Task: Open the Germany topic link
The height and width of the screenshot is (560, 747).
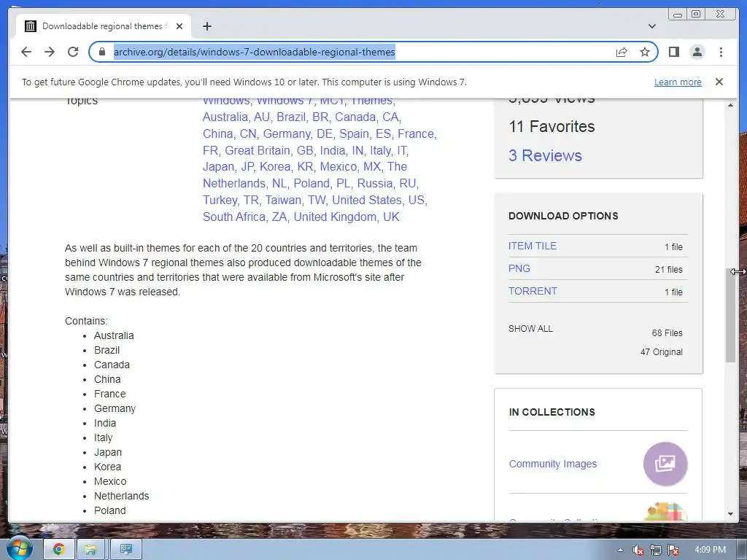Action: 286,134
